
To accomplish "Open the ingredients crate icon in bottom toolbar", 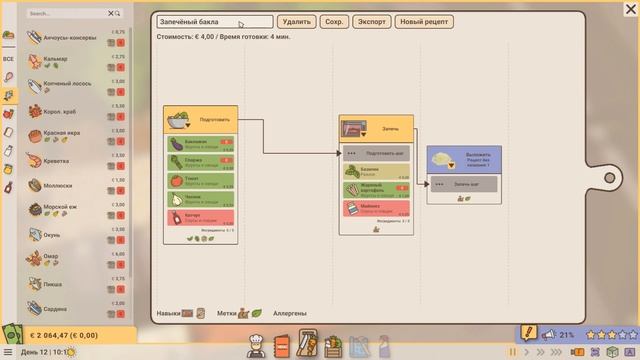I will pos(333,347).
